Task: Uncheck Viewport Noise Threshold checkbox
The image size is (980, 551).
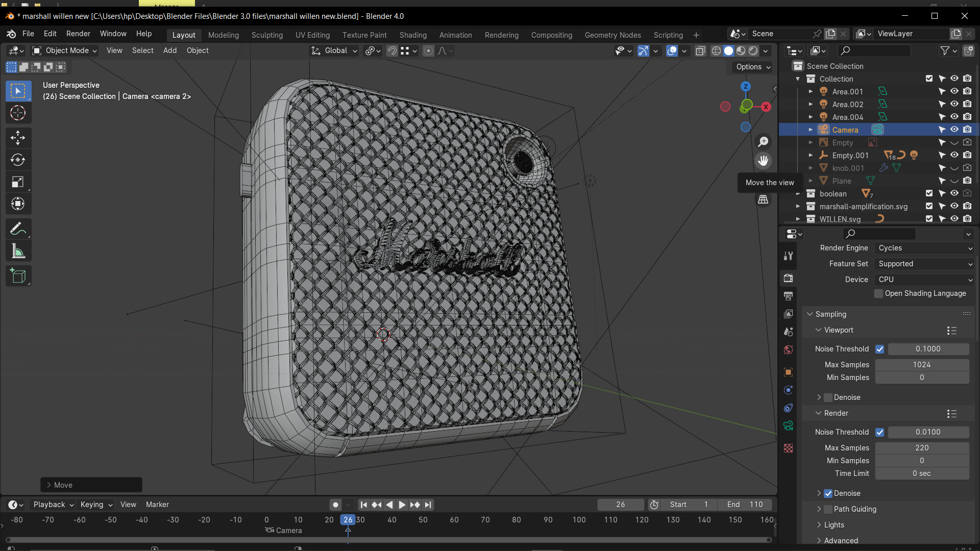Action: click(879, 349)
